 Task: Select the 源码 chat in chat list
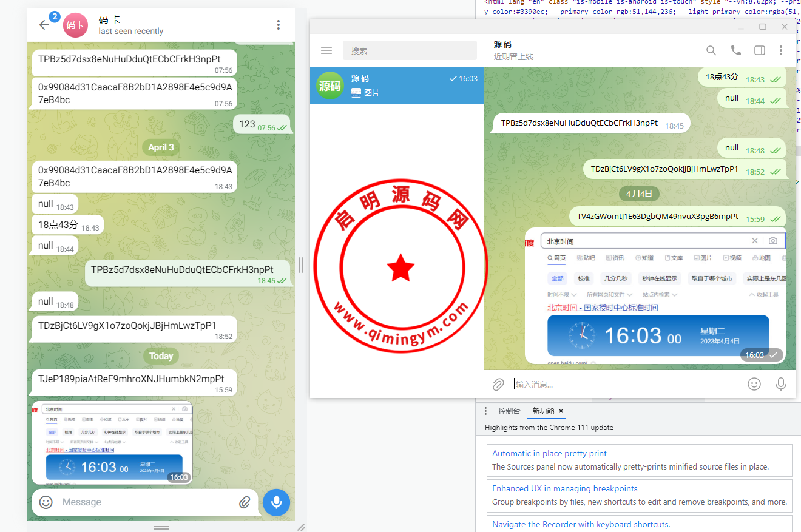(397, 86)
